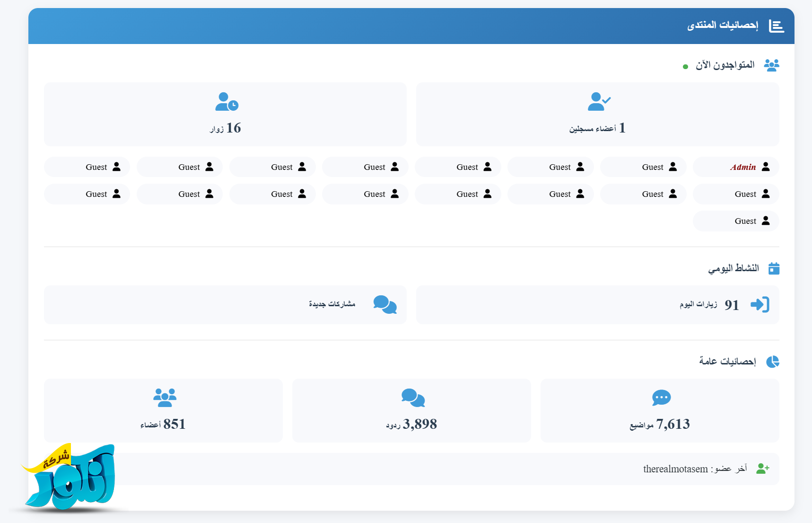Click the daily activity calendar icon
The image size is (812, 523).
[x=774, y=269]
